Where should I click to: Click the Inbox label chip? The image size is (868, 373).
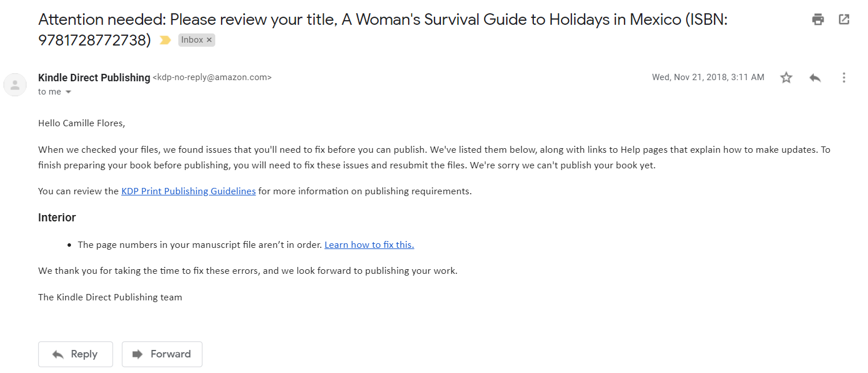tap(192, 40)
